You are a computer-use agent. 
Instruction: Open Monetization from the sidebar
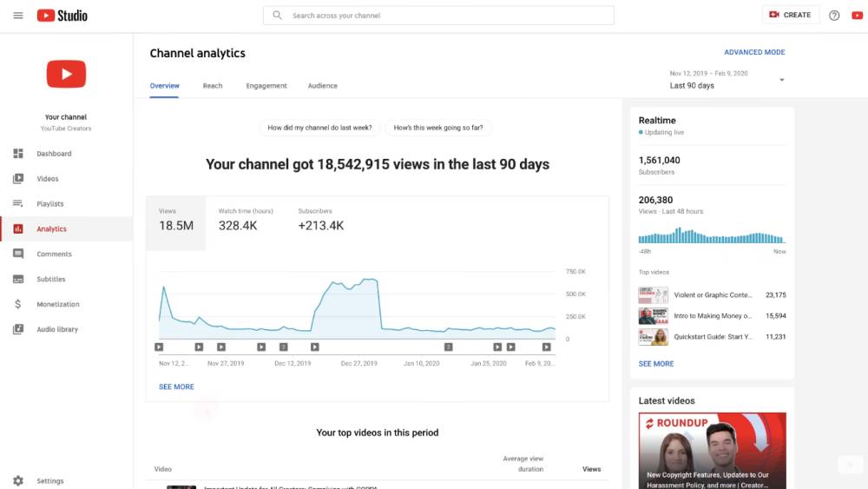(x=67, y=304)
